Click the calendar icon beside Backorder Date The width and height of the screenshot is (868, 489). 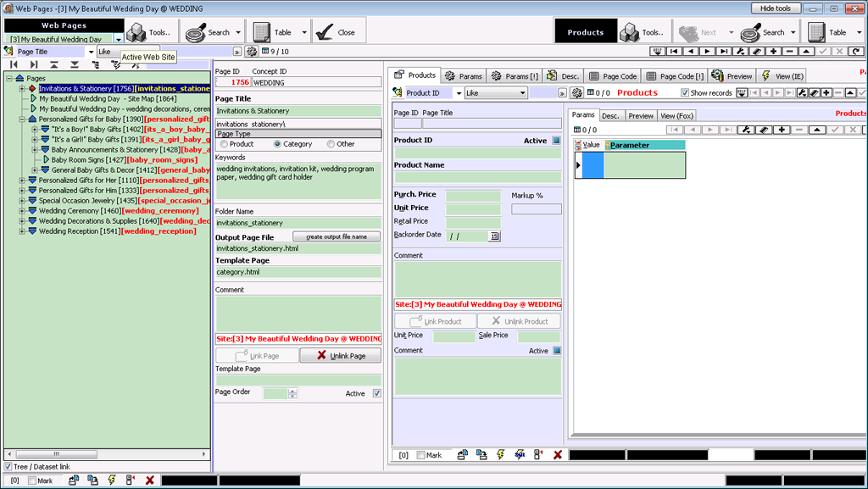point(495,236)
